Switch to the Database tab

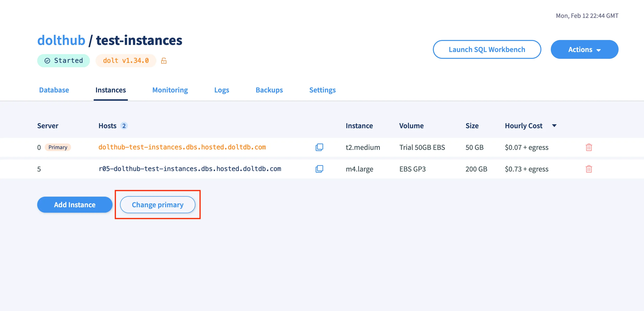point(54,90)
